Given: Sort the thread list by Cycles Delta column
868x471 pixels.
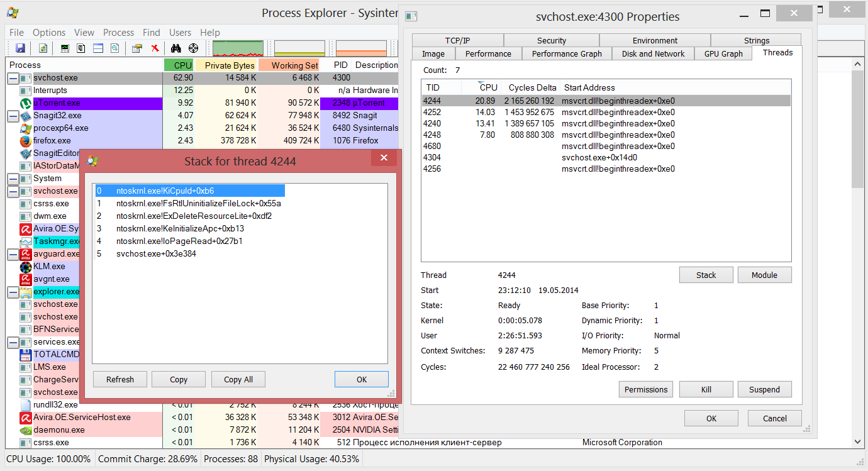Looking at the screenshot, I should point(531,87).
